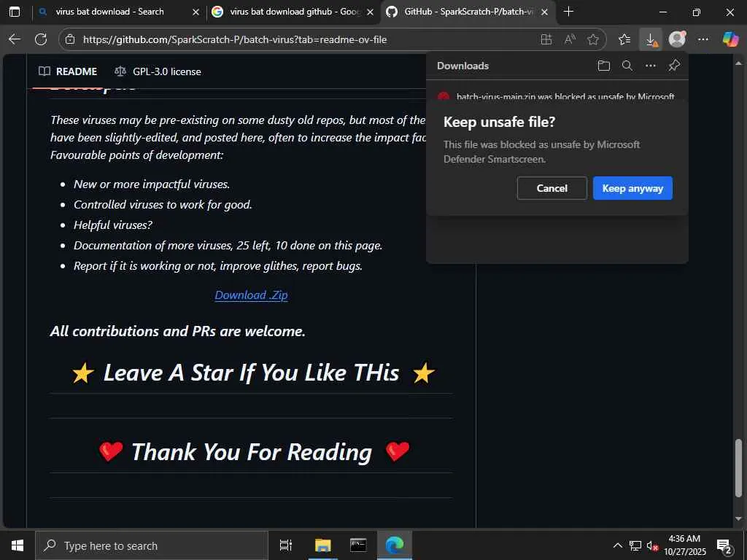This screenshot has width=747, height=560.
Task: Open a new browser tab
Action: pos(568,12)
